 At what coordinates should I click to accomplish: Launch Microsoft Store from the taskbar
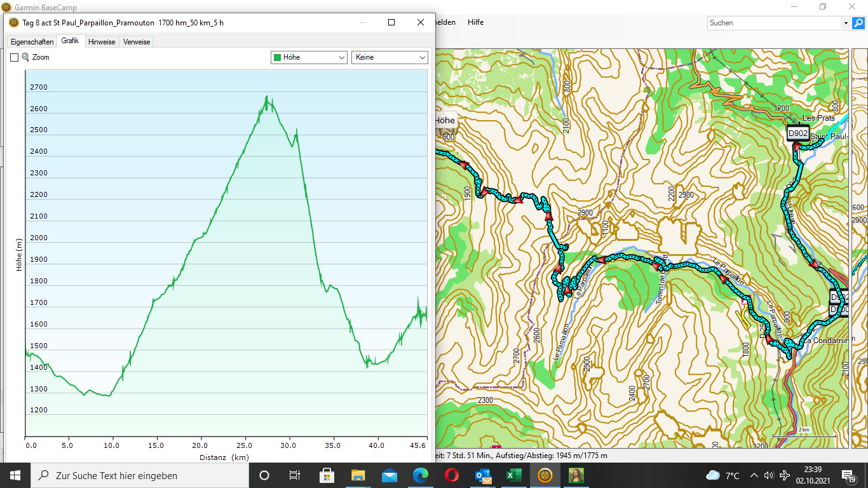[327, 475]
